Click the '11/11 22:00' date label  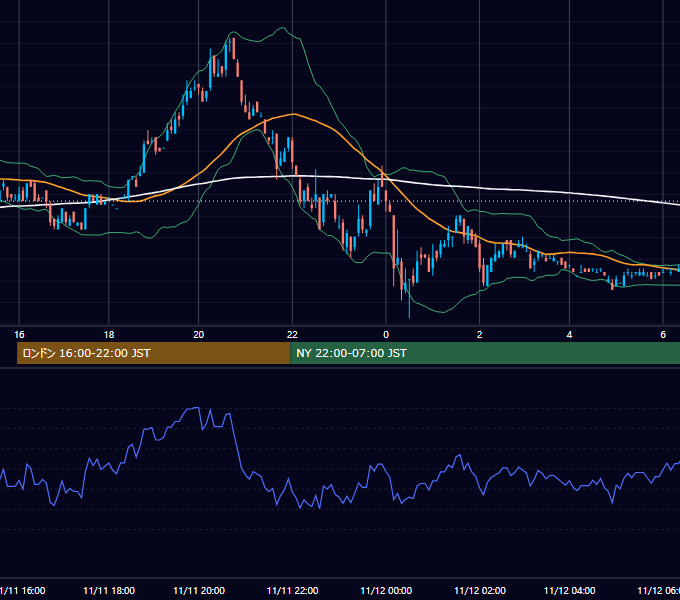click(292, 591)
